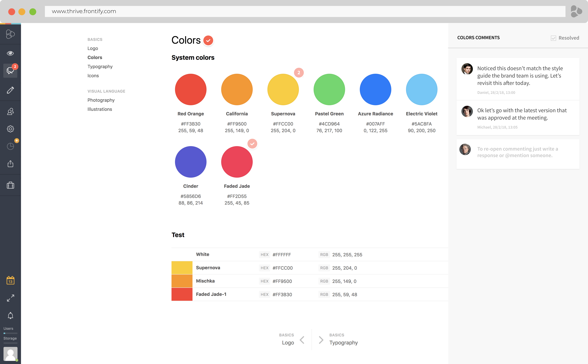The image size is (588, 364).
Task: Click the Faded Jade pink circle
Action: pos(237,162)
